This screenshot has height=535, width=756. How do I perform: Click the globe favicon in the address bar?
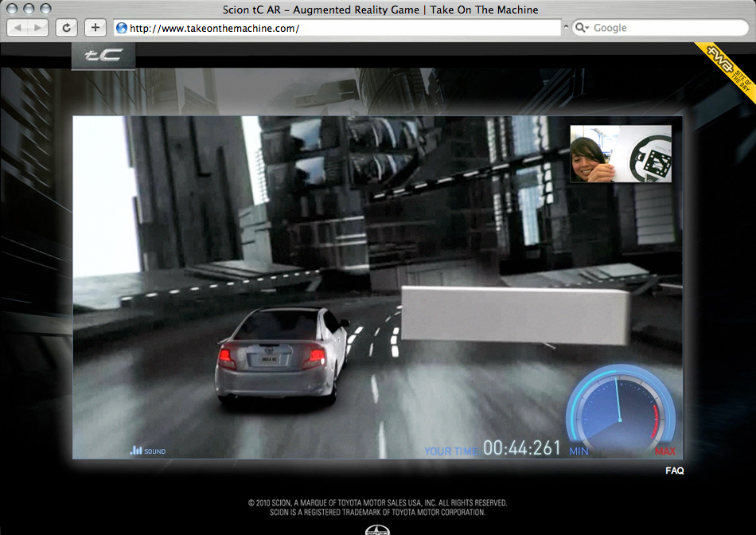(122, 28)
